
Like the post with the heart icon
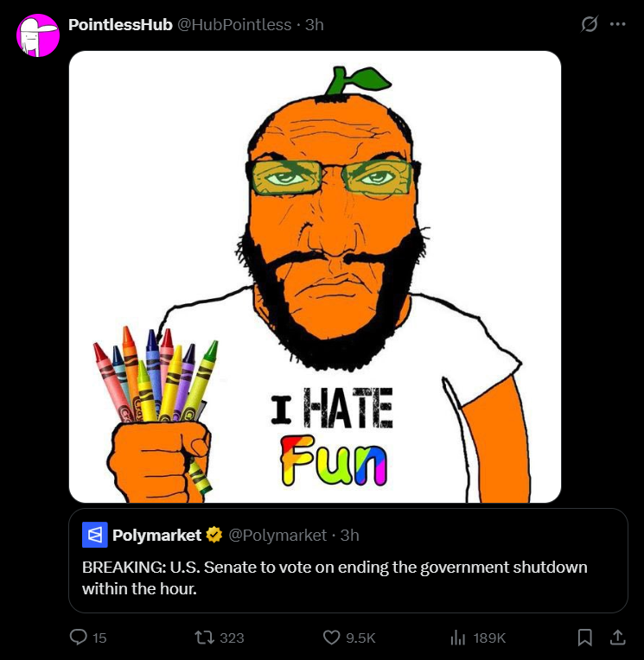point(331,638)
